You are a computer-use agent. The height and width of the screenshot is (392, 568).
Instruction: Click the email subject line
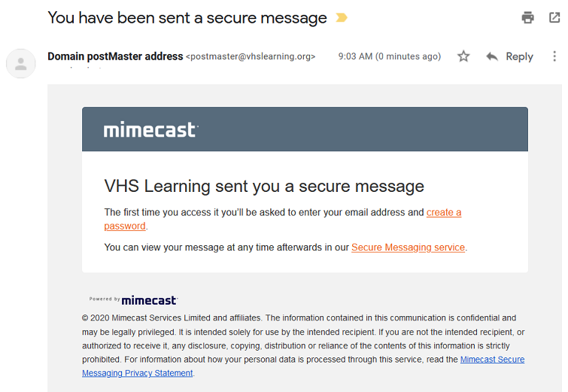(187, 17)
